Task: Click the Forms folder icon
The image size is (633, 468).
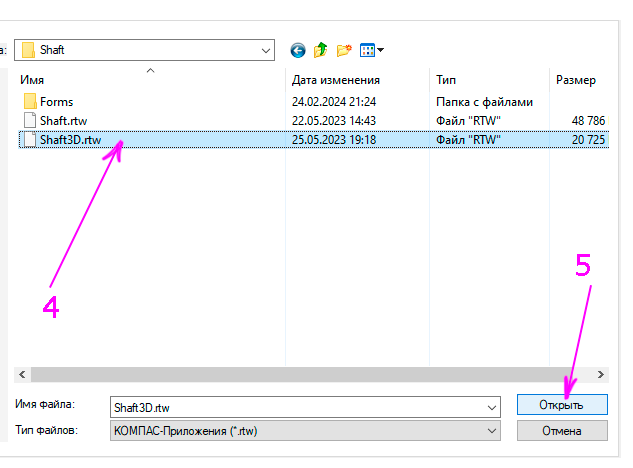Action: [x=30, y=101]
